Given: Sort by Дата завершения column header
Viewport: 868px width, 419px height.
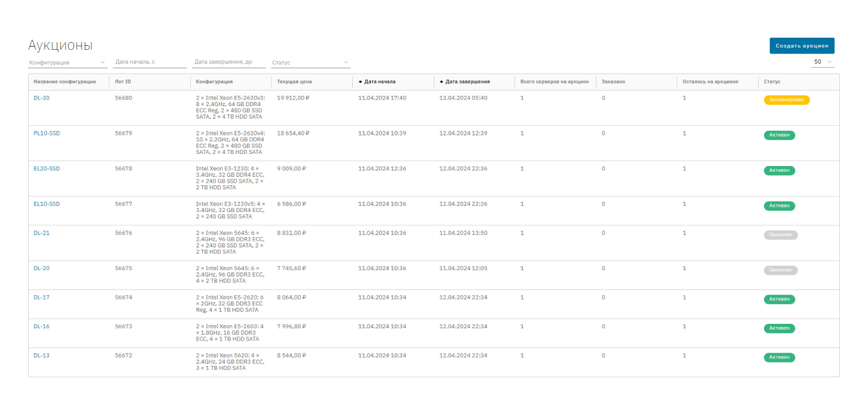Looking at the screenshot, I should tap(467, 82).
